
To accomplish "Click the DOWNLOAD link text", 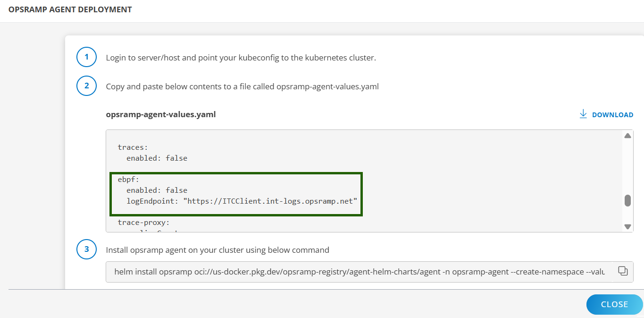I will (x=612, y=115).
